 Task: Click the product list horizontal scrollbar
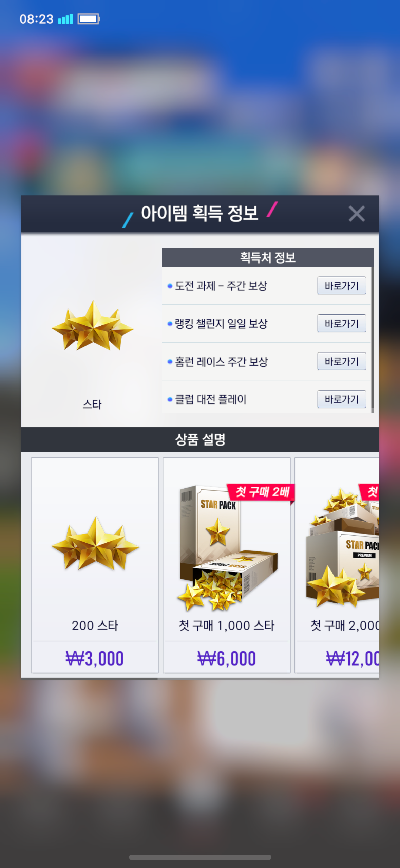(x=89, y=679)
